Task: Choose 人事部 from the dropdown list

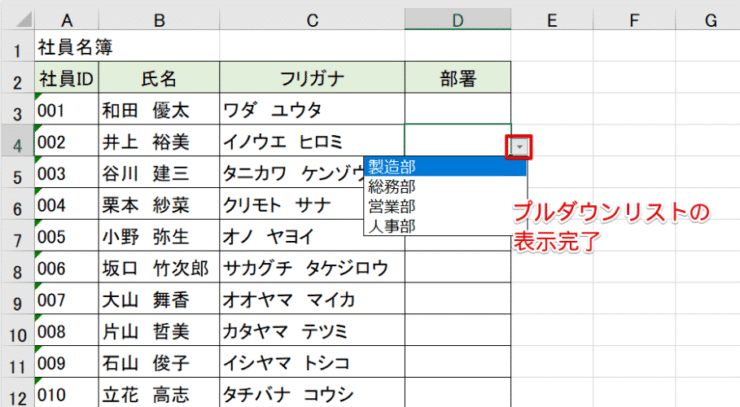Action: [445, 226]
